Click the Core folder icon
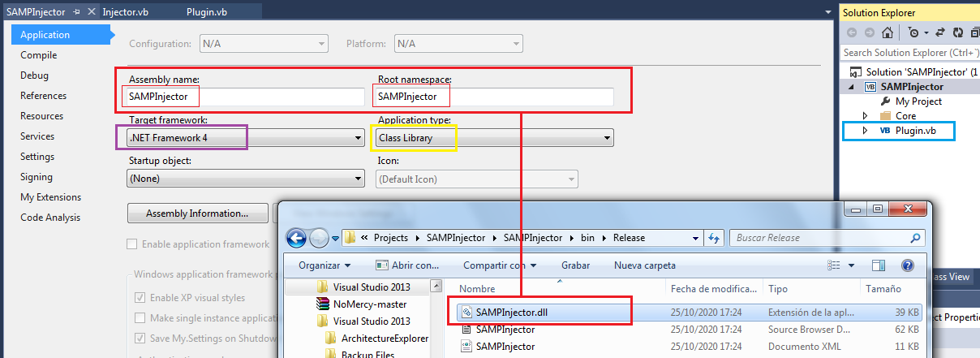The width and height of the screenshot is (980, 358). 886,116
